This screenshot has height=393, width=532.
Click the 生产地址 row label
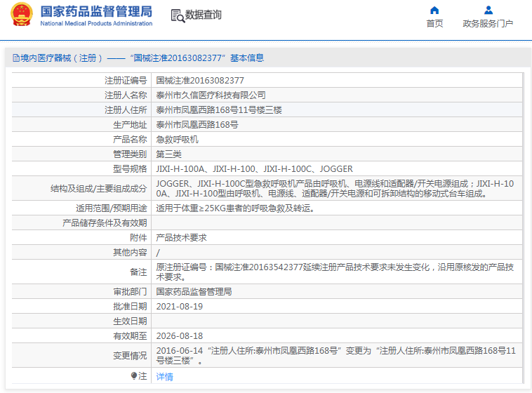[130, 124]
